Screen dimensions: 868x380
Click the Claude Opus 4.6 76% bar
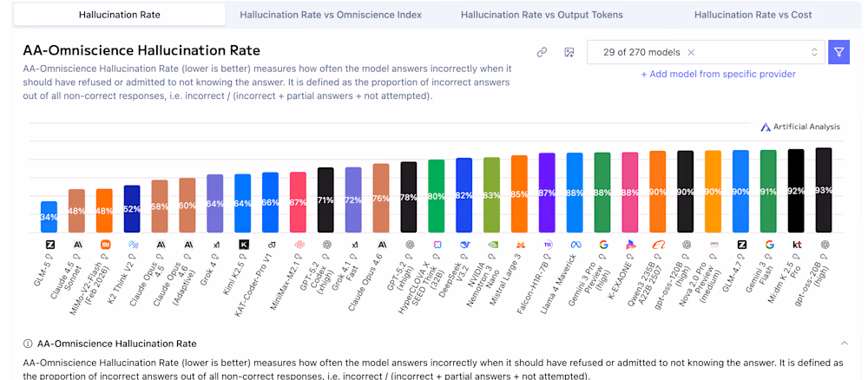coord(381,198)
